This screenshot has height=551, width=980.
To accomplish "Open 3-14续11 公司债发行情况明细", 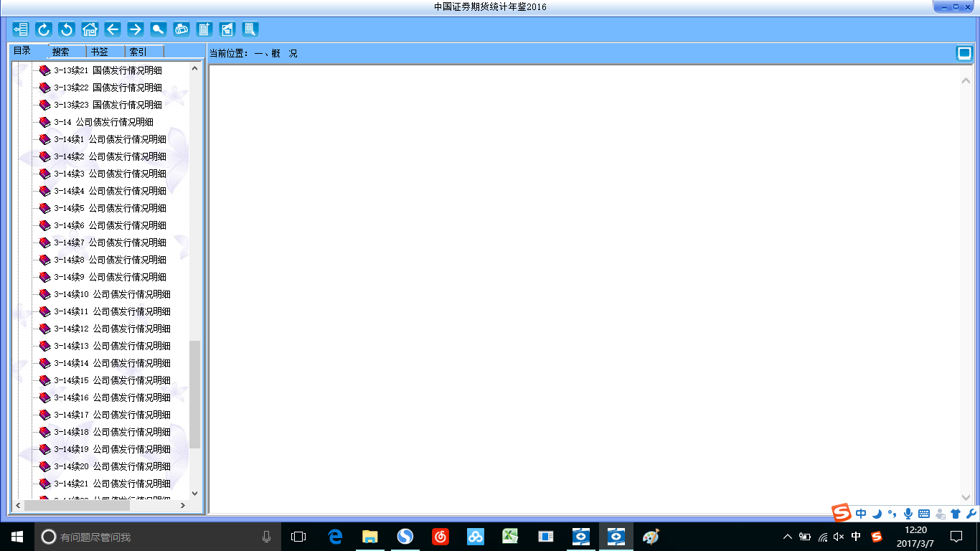I will coord(112,311).
